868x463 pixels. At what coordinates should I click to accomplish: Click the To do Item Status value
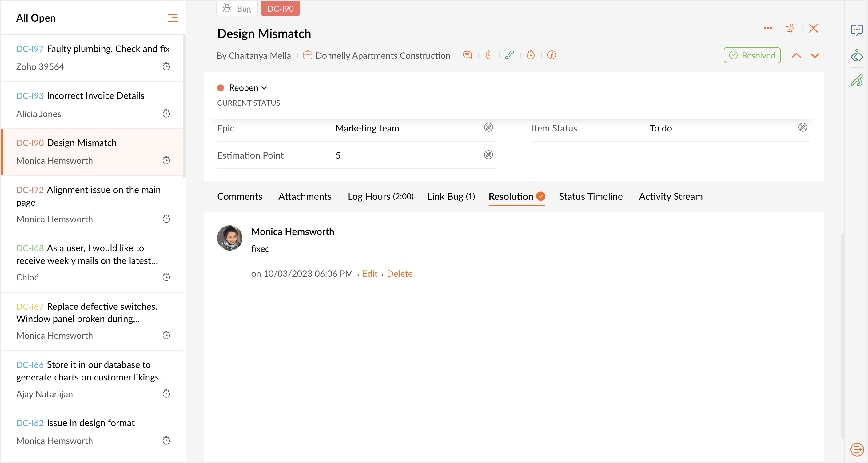coord(661,128)
